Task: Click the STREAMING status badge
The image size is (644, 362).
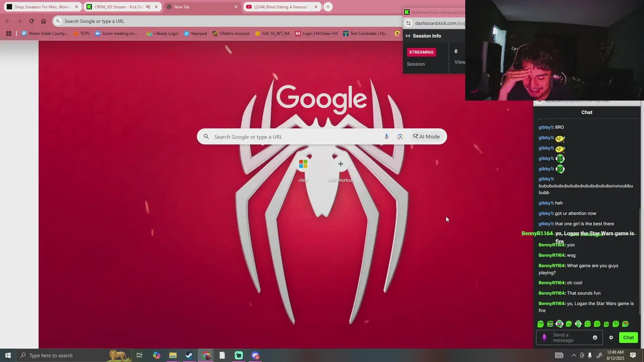Action: pyautogui.click(x=421, y=52)
